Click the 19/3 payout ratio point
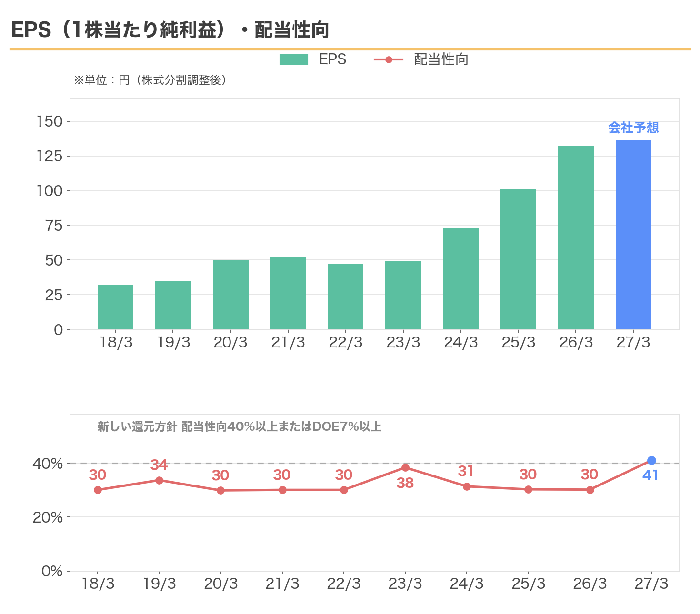 pos(159,480)
